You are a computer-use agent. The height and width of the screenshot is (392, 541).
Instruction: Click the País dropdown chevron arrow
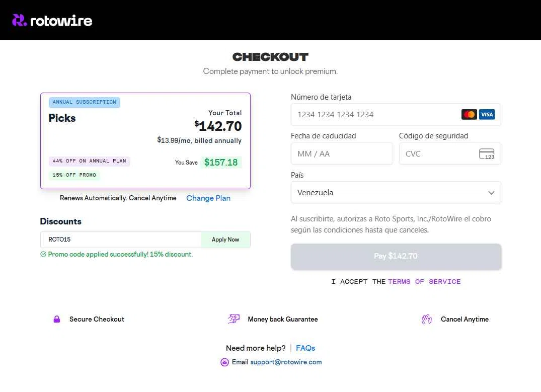tap(491, 193)
